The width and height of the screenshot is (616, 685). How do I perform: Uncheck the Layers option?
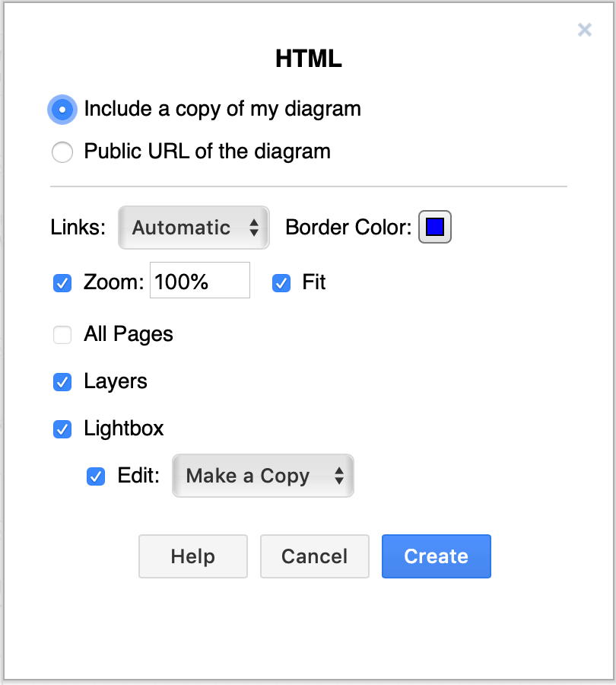click(x=62, y=381)
